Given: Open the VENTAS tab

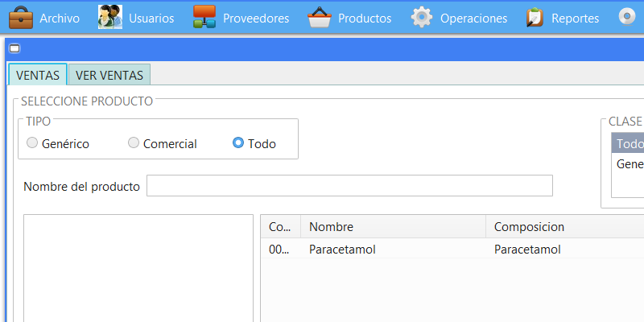Looking at the screenshot, I should pyautogui.click(x=38, y=76).
